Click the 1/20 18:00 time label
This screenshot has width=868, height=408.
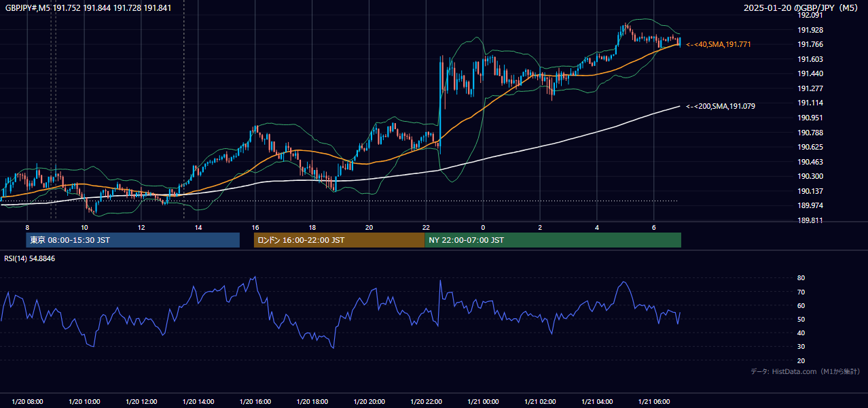point(312,402)
